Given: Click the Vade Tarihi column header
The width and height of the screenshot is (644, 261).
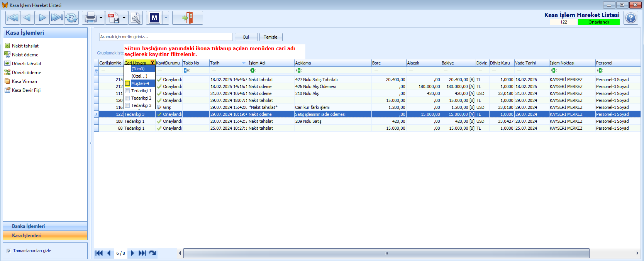Looking at the screenshot, I should [x=532, y=63].
